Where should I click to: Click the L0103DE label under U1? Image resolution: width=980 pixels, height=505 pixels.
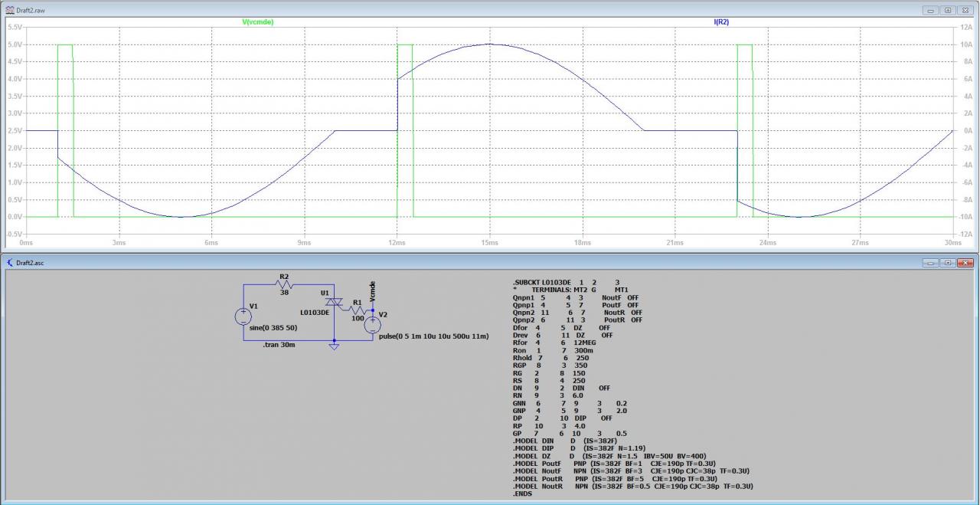coord(315,312)
